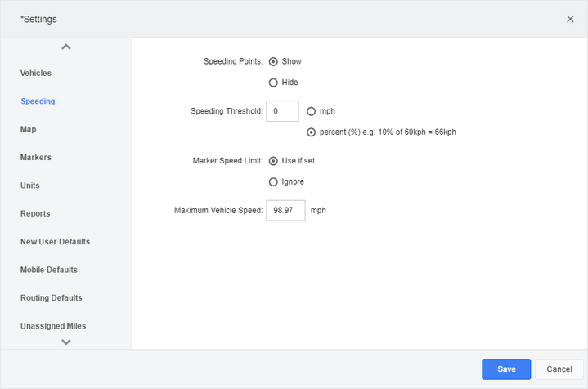Select Show for Speeding Points

[273, 61]
